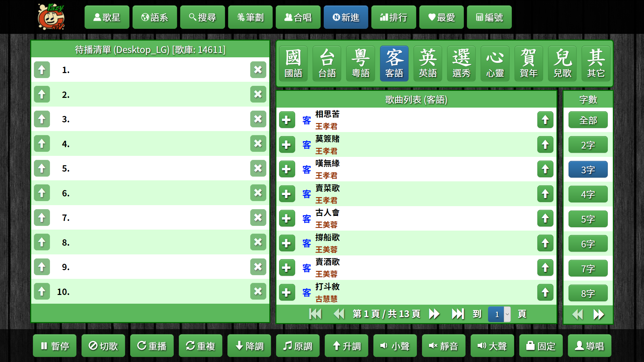
Task: Add song 相思苦 with plus icon
Action: tap(287, 120)
